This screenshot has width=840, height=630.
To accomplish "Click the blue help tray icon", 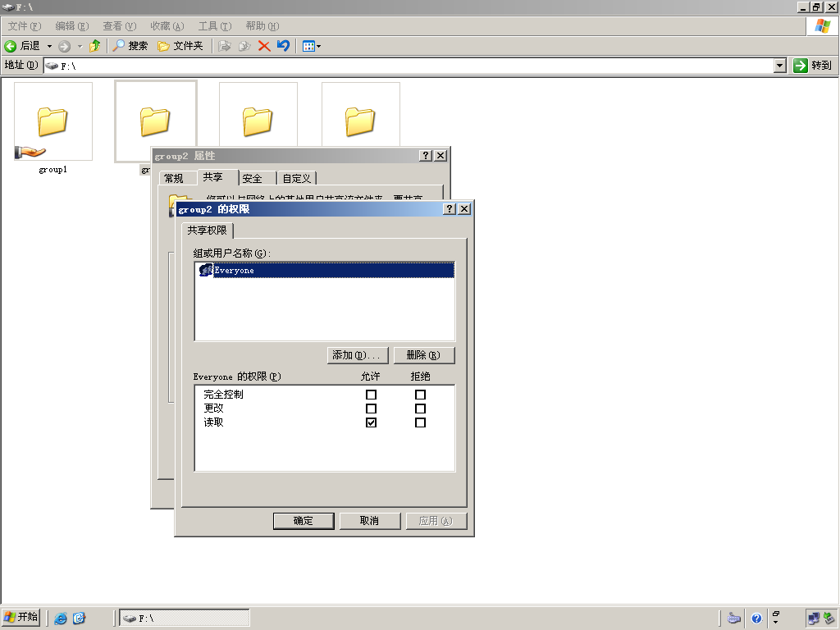I will pyautogui.click(x=756, y=619).
